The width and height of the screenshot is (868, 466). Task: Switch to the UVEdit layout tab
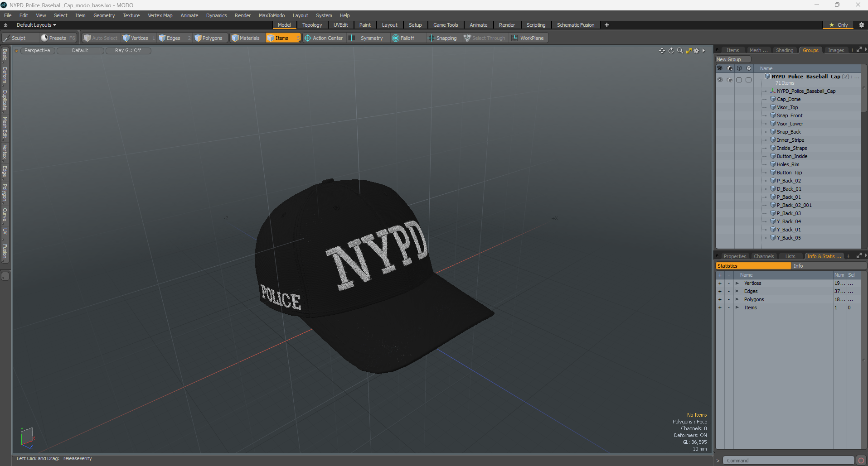pos(340,25)
